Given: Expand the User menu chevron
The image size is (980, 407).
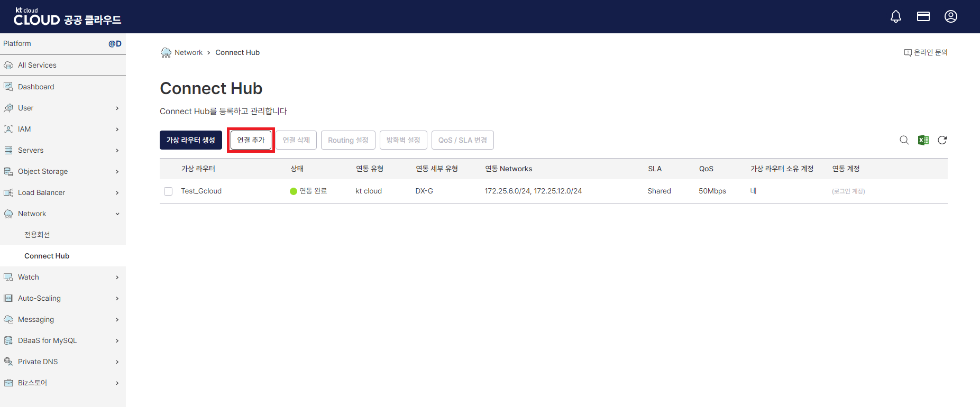Looking at the screenshot, I should coord(117,108).
